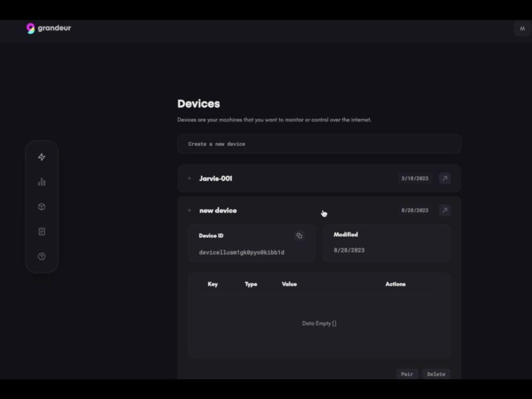
Task: Click the Device ID label
Action: (211, 236)
